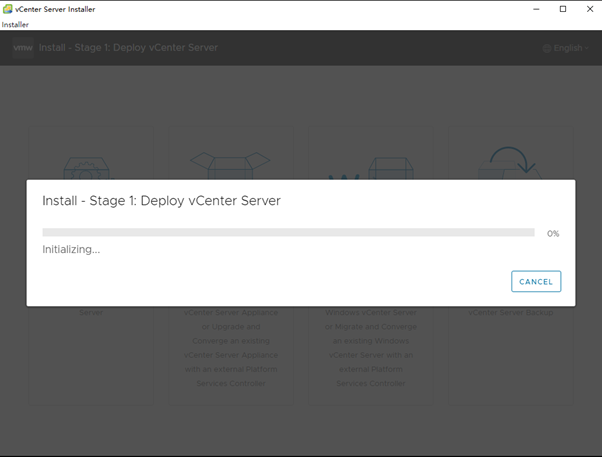Screen dimensions: 602x457
Task: Maximize the vCenter Server Installer window
Action: [563, 9]
